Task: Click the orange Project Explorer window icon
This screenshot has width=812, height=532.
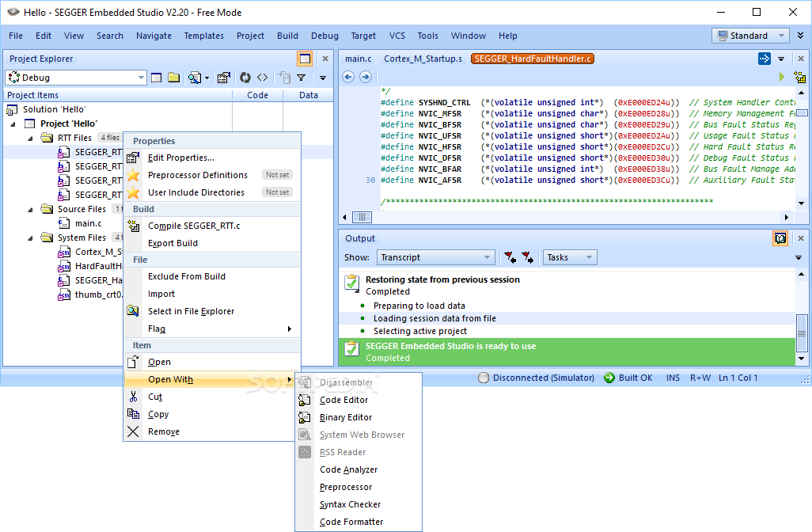Action: [305, 59]
